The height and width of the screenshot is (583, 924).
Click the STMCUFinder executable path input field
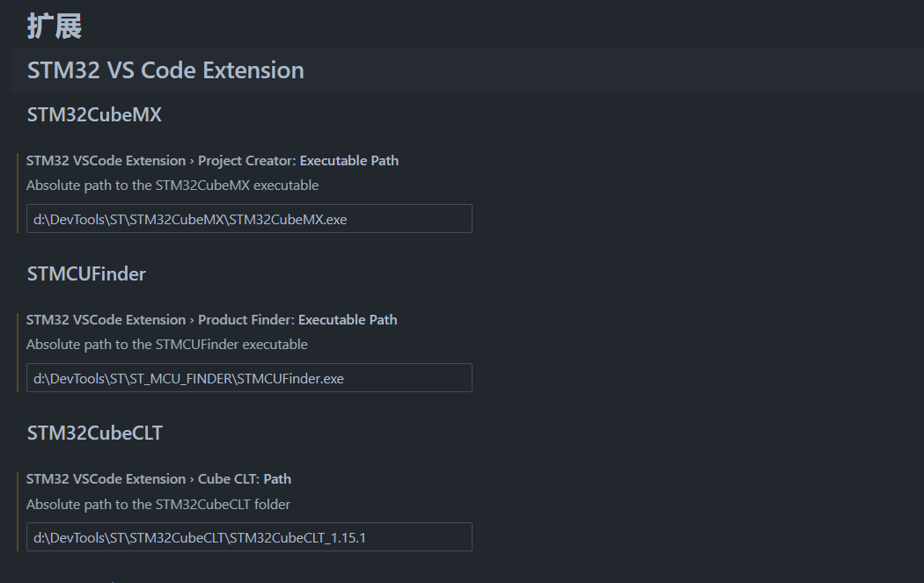point(249,377)
